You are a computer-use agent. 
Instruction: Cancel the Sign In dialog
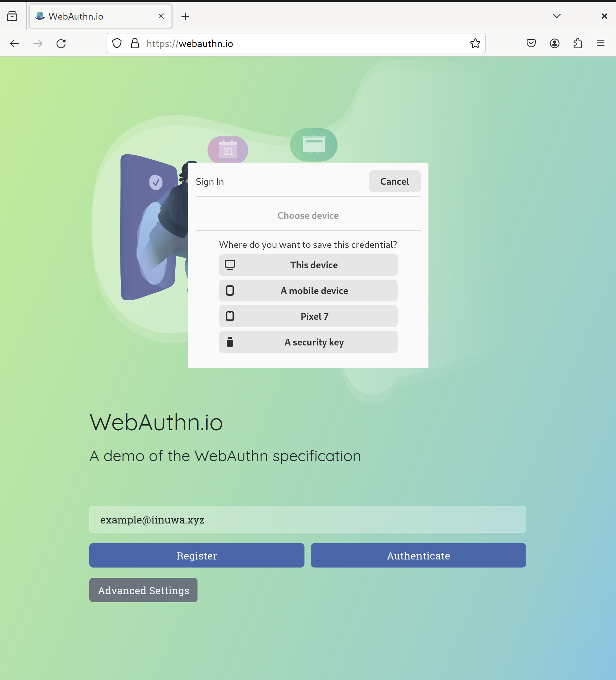coord(394,182)
